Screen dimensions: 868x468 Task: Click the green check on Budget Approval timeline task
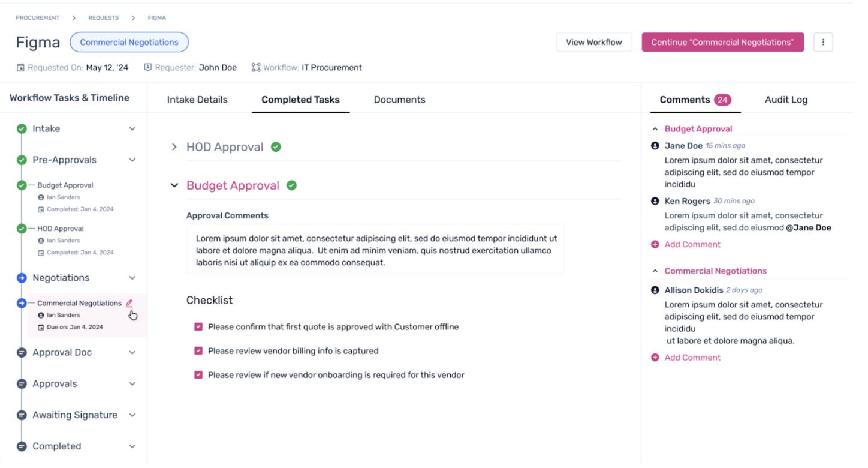coord(22,185)
